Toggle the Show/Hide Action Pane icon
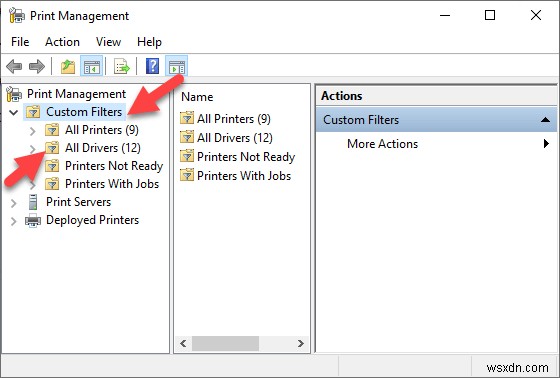The width and height of the screenshot is (560, 378). [x=177, y=66]
